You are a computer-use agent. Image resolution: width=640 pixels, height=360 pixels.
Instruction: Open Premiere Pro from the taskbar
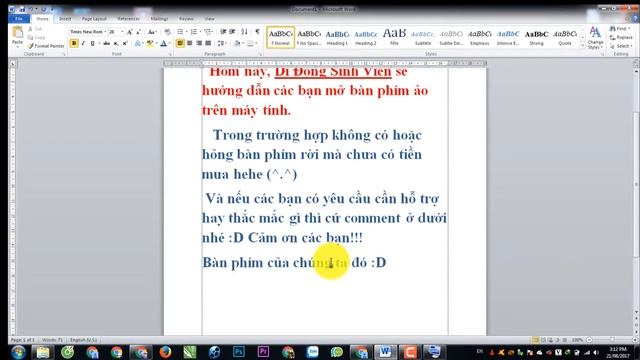(x=263, y=352)
